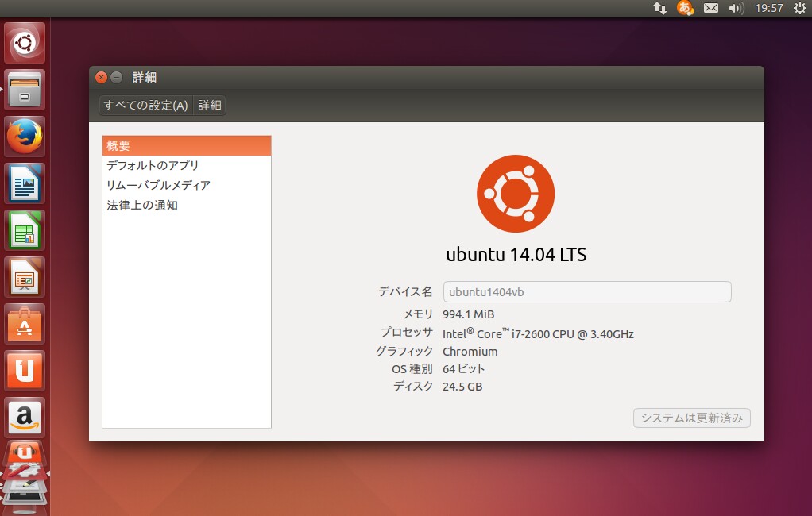Open the Amazon launcher icon
Image resolution: width=812 pixels, height=516 pixels.
pos(25,418)
